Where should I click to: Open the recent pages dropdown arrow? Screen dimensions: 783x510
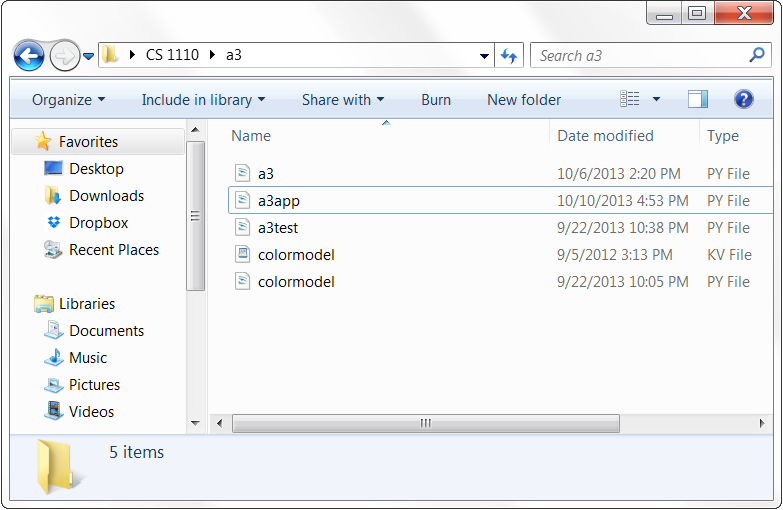coord(89,56)
